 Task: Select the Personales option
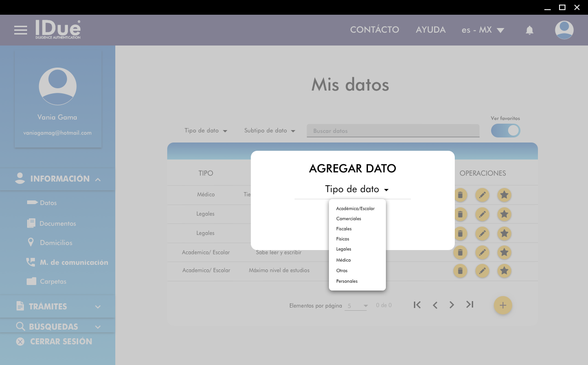pos(347,281)
